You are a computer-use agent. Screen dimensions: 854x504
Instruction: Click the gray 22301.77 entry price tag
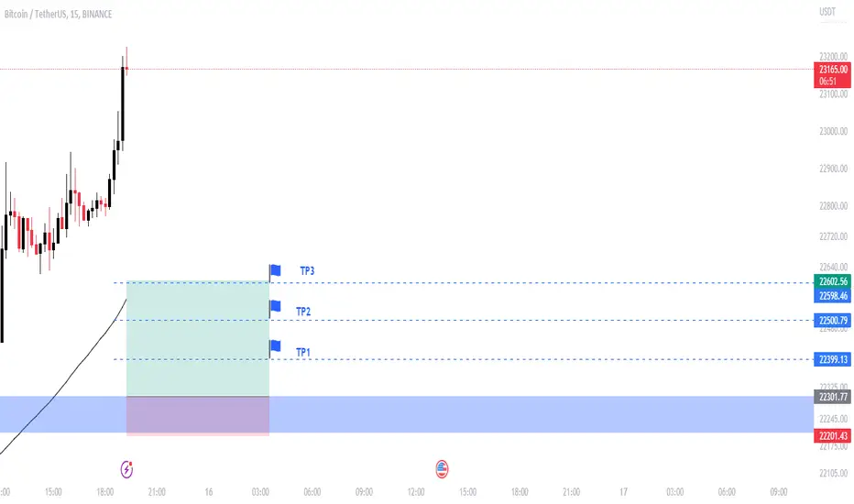point(832,397)
